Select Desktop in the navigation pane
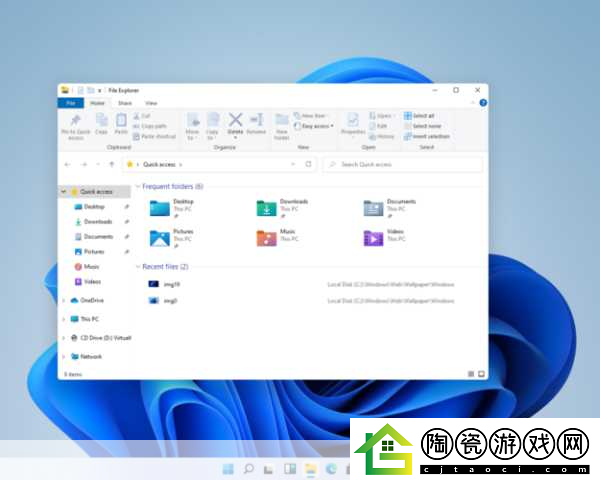This screenshot has height=480, width=600. [94, 207]
